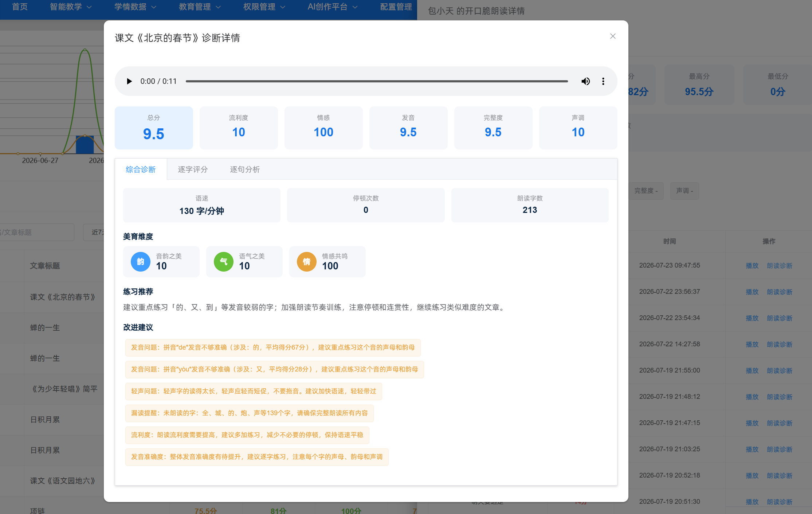Close the diagnosis detail dialog
This screenshot has height=514, width=812.
613,36
